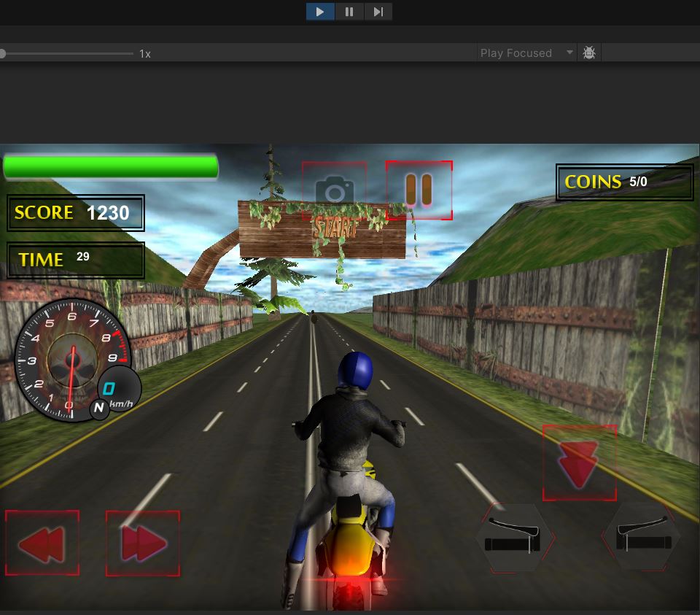This screenshot has width=700, height=615.
Task: Open the Play Focused dropdown
Action: pyautogui.click(x=526, y=53)
